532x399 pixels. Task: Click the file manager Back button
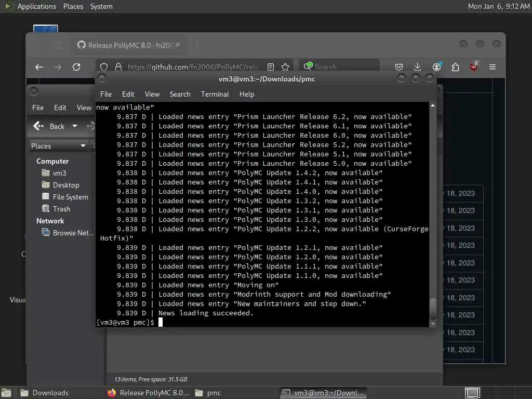click(x=49, y=126)
